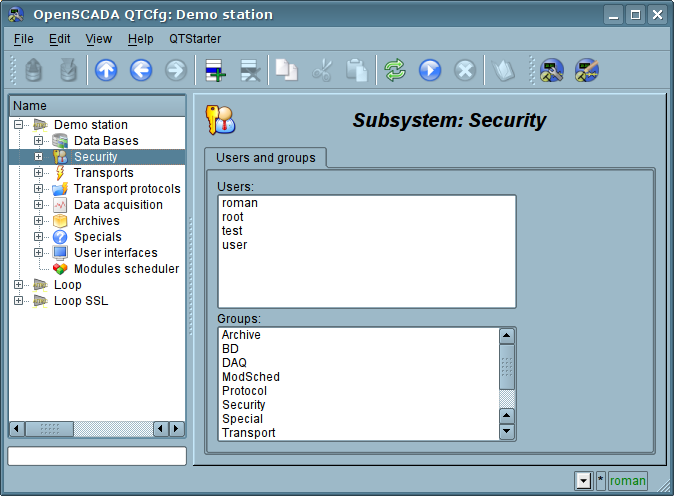Expand the Archives tree node
This screenshot has width=674, height=496.
click(38, 220)
